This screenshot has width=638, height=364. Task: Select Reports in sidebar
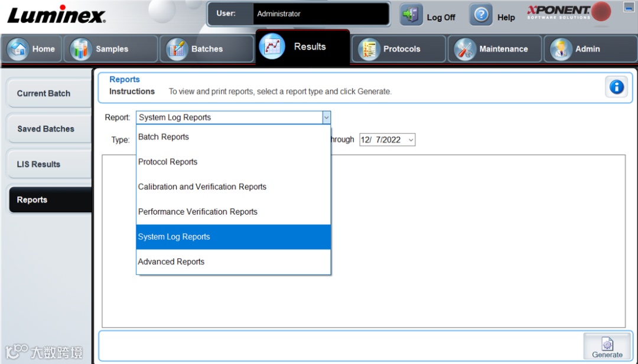50,200
